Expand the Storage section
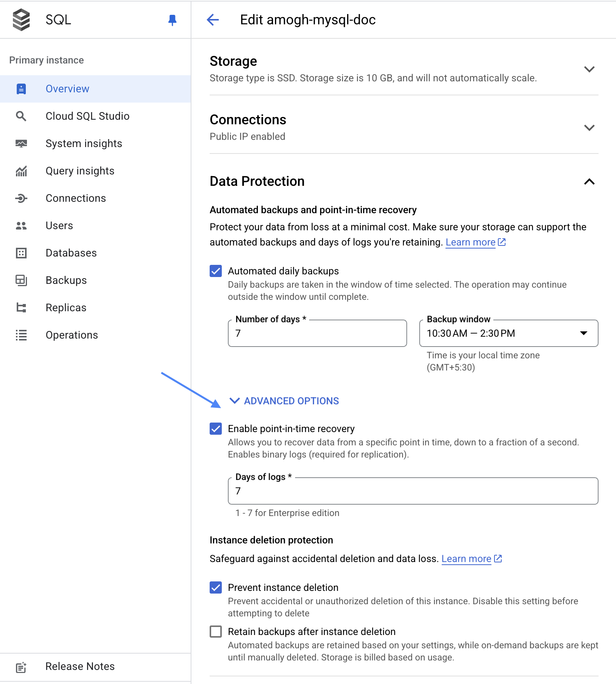 [x=589, y=69]
